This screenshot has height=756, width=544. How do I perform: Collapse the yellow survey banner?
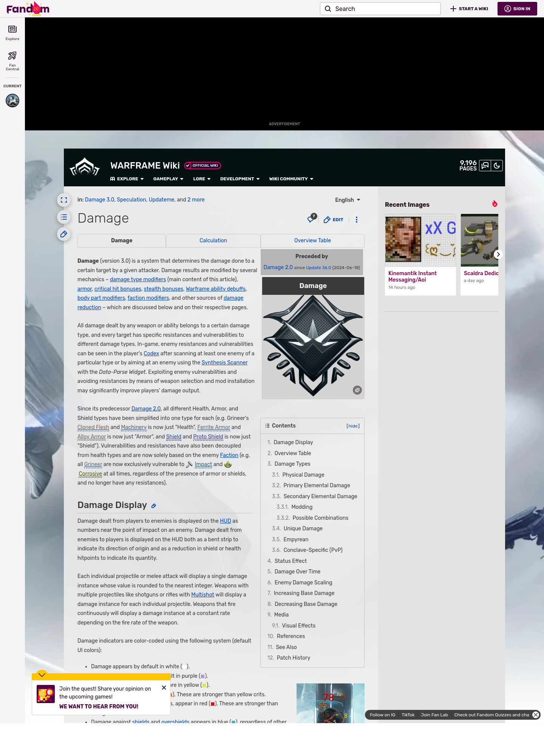42,675
